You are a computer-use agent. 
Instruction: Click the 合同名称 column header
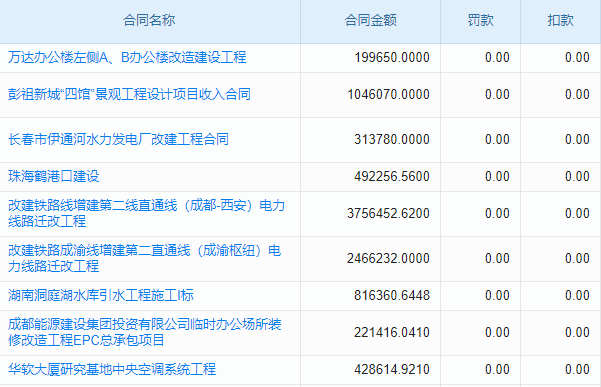tap(149, 20)
